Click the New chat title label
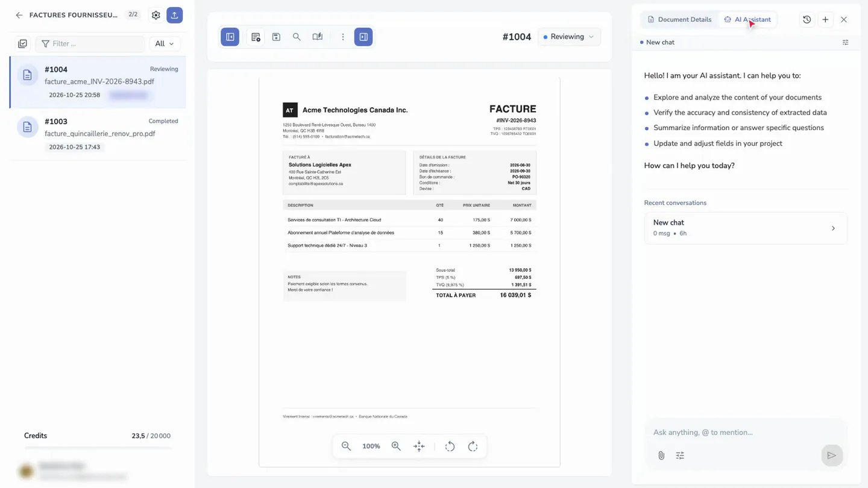Screen dimensions: 868x488 click(660, 42)
